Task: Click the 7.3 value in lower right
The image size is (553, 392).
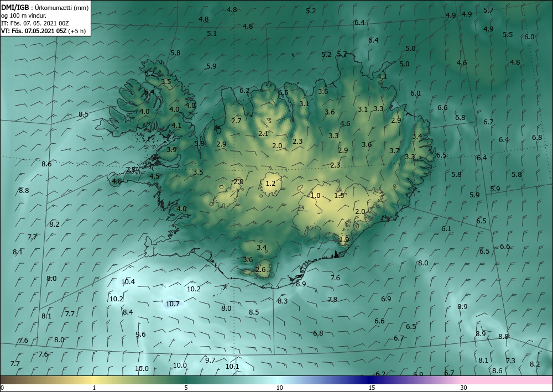Action: click(510, 360)
